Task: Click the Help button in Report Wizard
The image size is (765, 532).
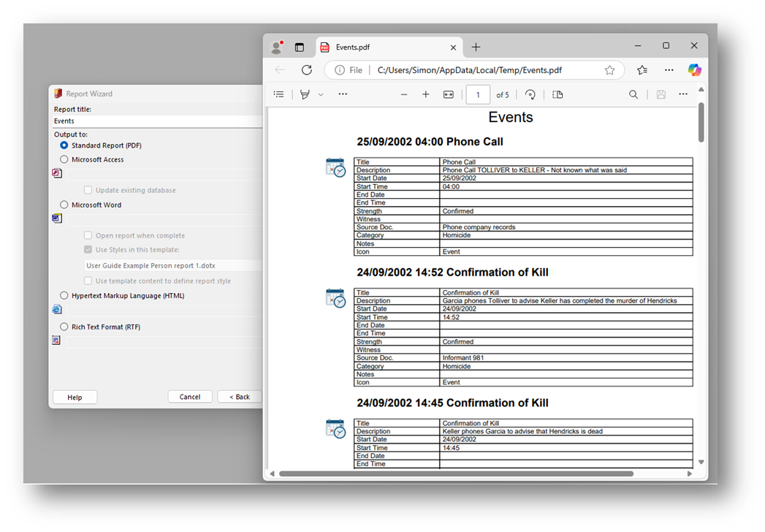Action: coord(75,397)
